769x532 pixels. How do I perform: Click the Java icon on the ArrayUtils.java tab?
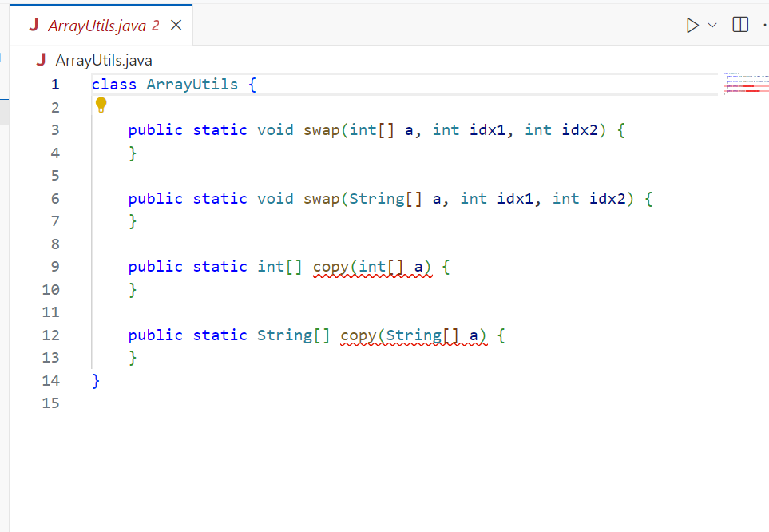33,24
